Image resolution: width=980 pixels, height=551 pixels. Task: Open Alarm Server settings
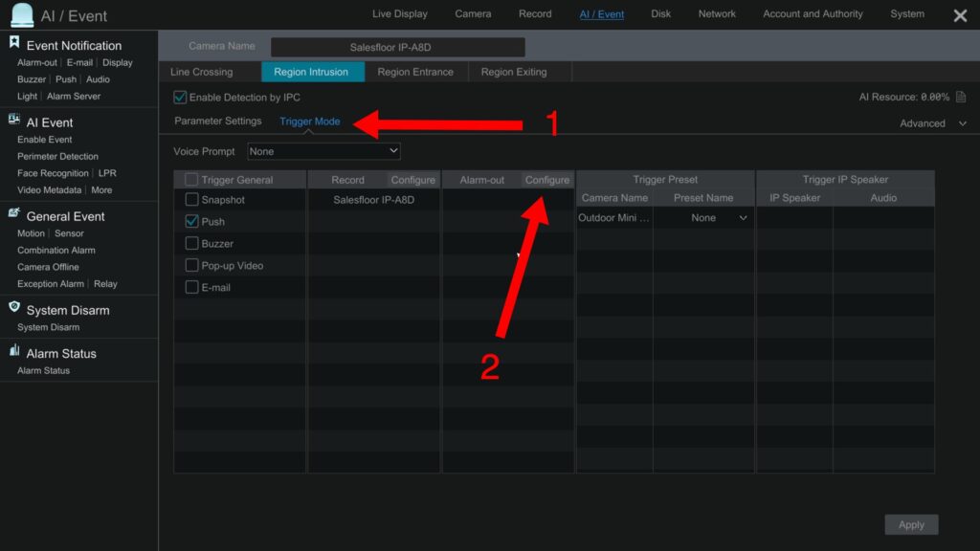74,97
